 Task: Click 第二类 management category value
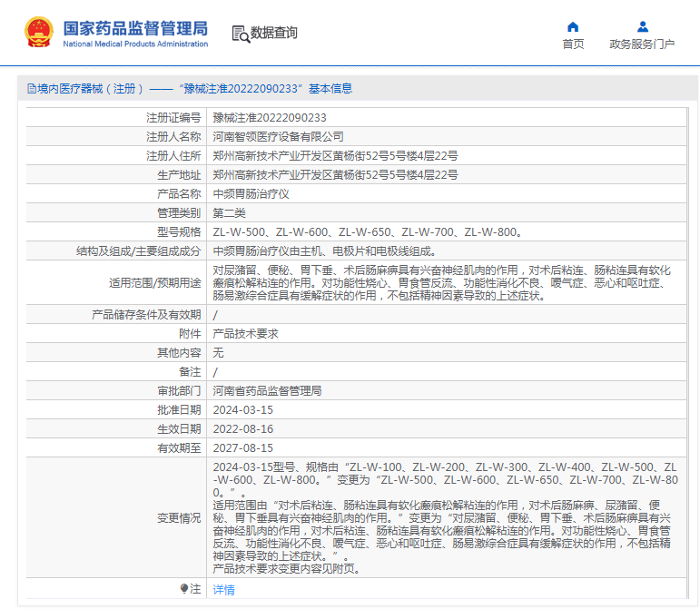click(x=230, y=212)
